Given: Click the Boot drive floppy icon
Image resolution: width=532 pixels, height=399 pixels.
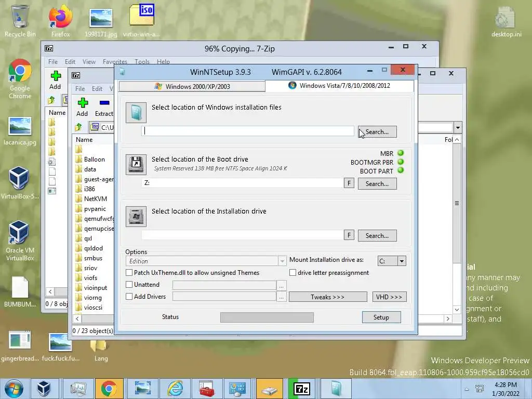Looking at the screenshot, I should (136, 165).
